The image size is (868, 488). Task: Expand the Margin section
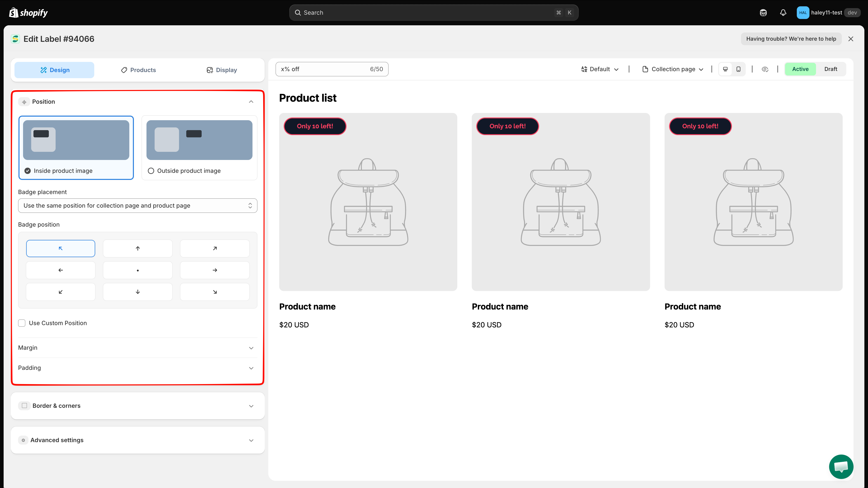[137, 347]
